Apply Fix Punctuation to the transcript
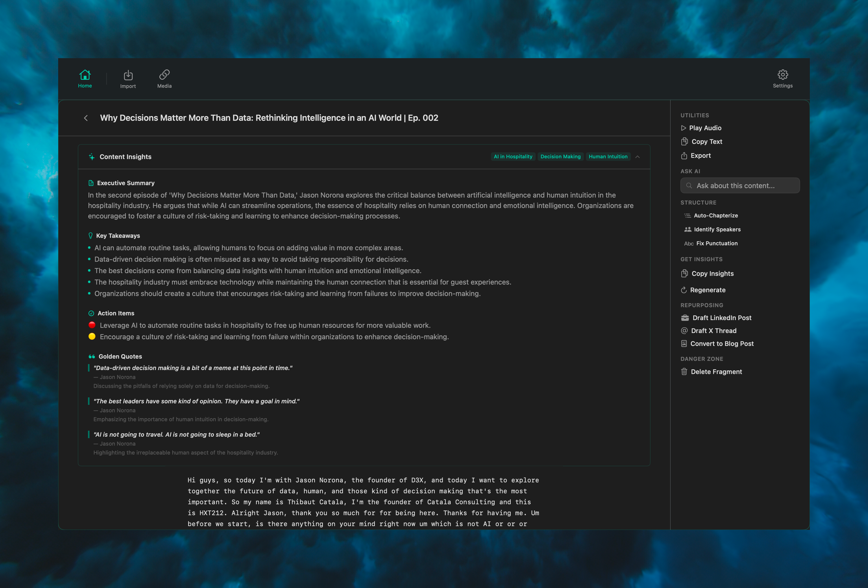 [716, 243]
